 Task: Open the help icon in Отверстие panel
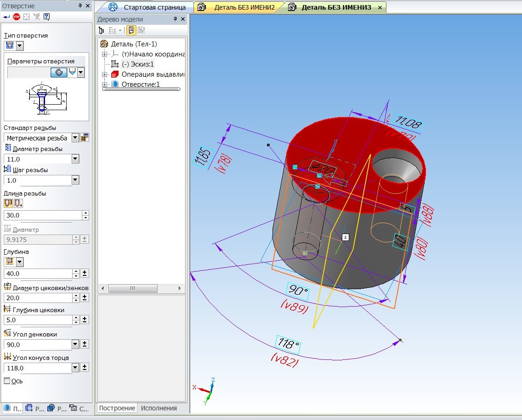coord(46,17)
